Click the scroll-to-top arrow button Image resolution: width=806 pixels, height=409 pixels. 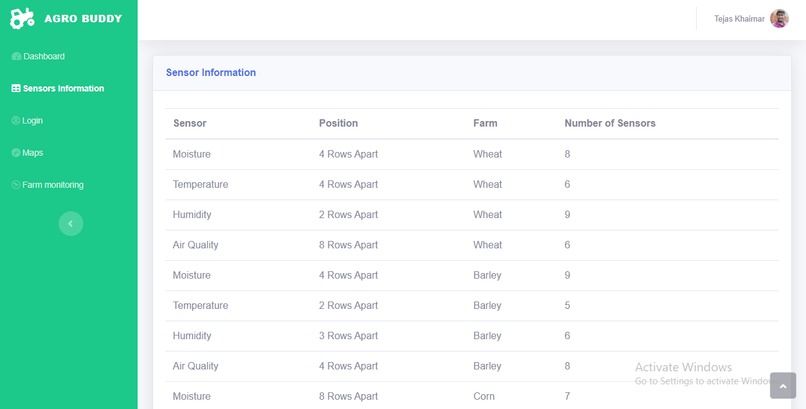[783, 386]
